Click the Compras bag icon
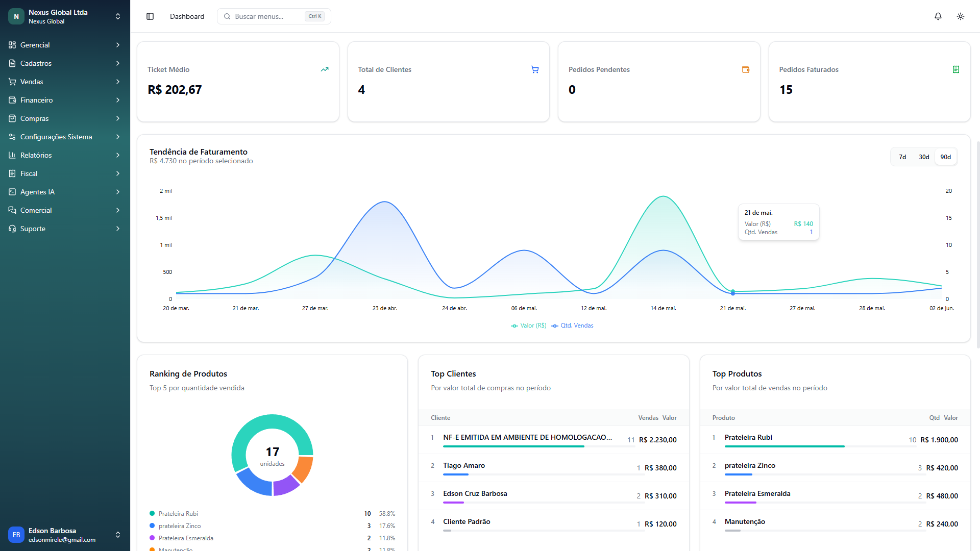The width and height of the screenshot is (980, 551). (x=12, y=118)
